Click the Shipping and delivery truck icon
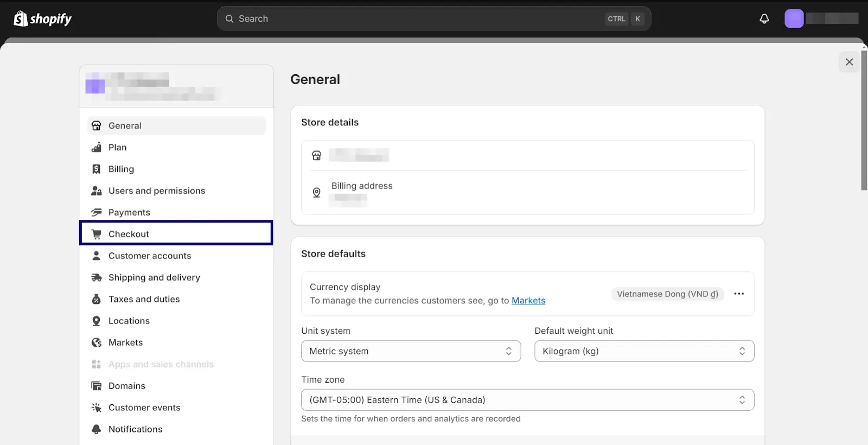Image resolution: width=868 pixels, height=445 pixels. [97, 278]
